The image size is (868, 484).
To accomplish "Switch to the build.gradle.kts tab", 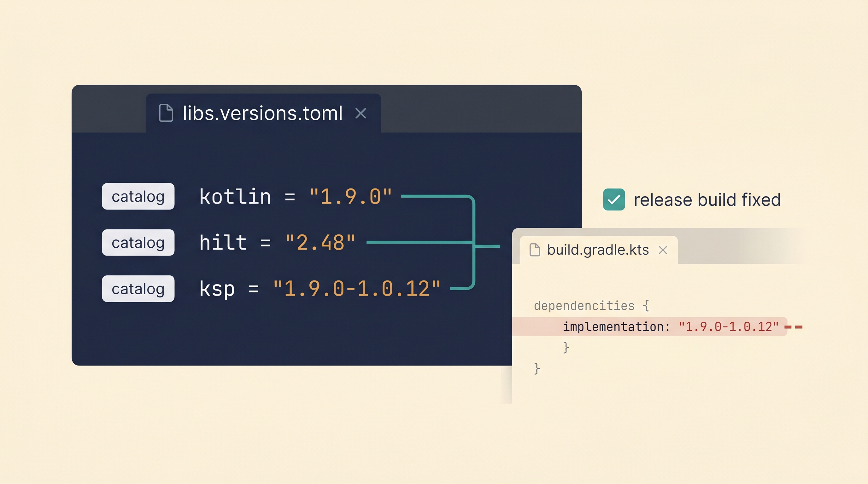I will [598, 250].
